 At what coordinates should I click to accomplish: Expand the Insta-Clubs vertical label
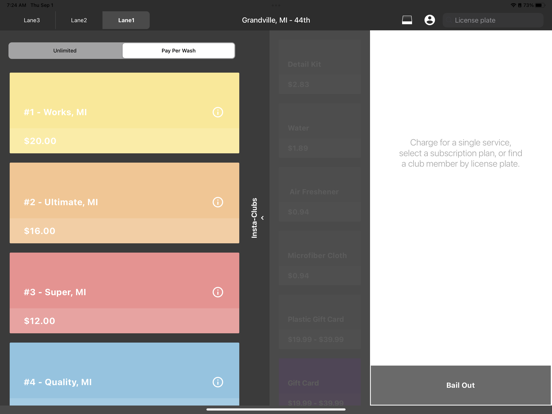[254, 218]
